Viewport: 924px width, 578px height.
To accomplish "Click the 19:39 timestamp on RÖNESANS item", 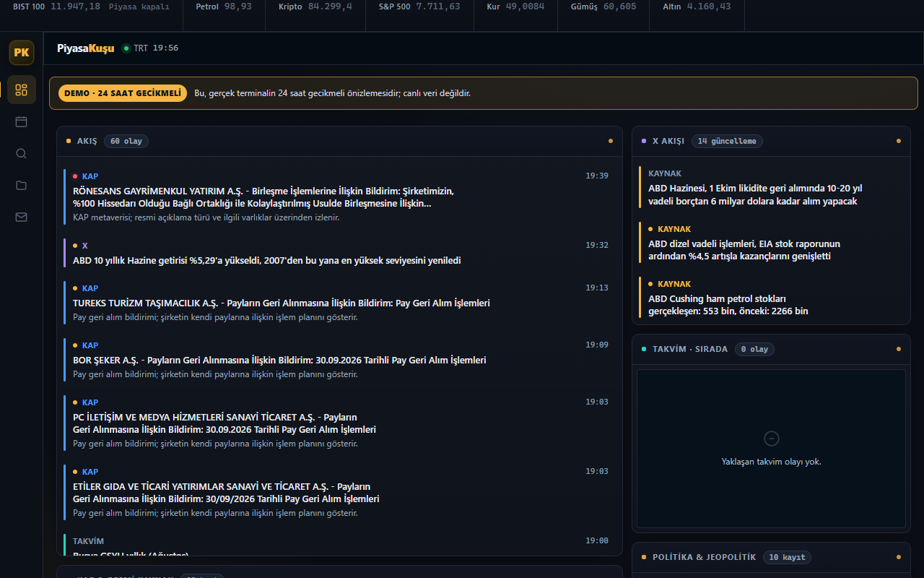I will tap(597, 176).
